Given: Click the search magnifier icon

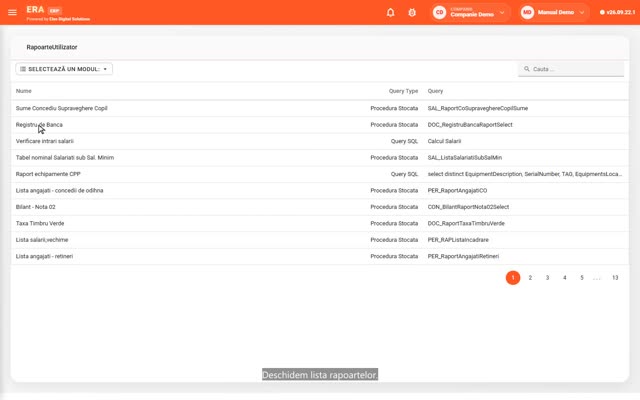Looking at the screenshot, I should 527,69.
